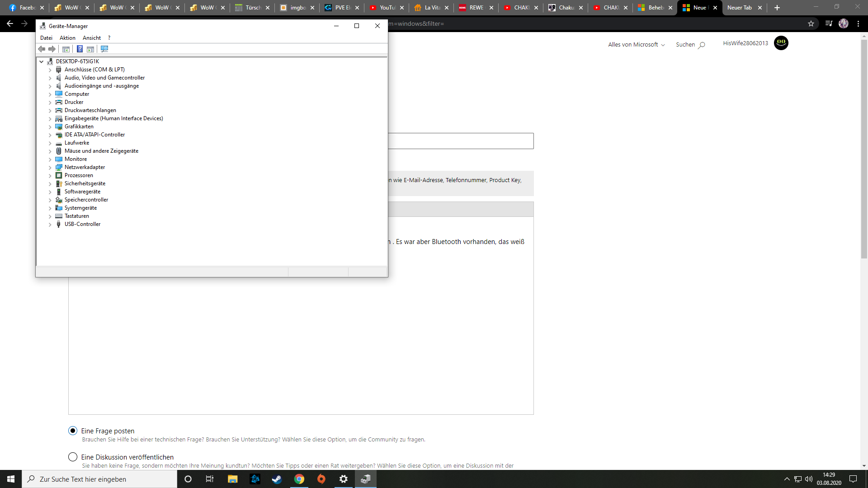Click the scan for hardware changes monitor icon
The height and width of the screenshot is (488, 868).
point(104,49)
